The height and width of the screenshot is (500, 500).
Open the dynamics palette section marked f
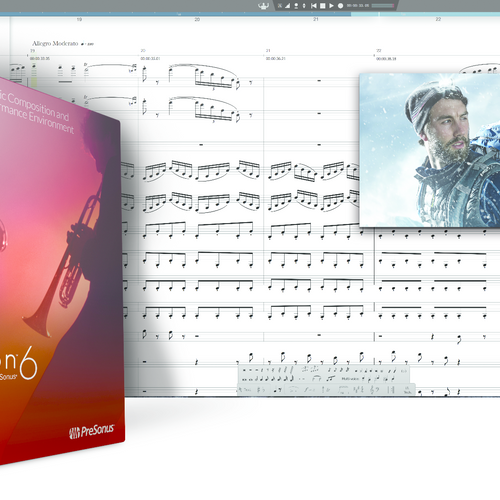click(309, 390)
